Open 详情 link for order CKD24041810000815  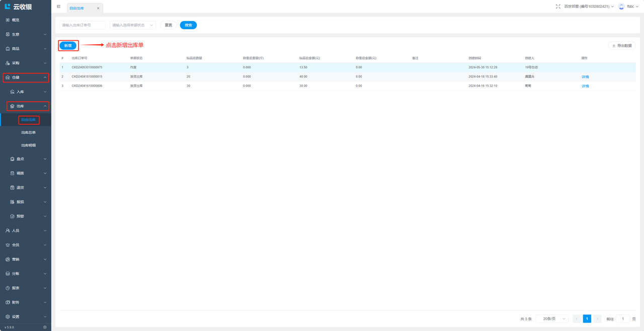click(585, 77)
